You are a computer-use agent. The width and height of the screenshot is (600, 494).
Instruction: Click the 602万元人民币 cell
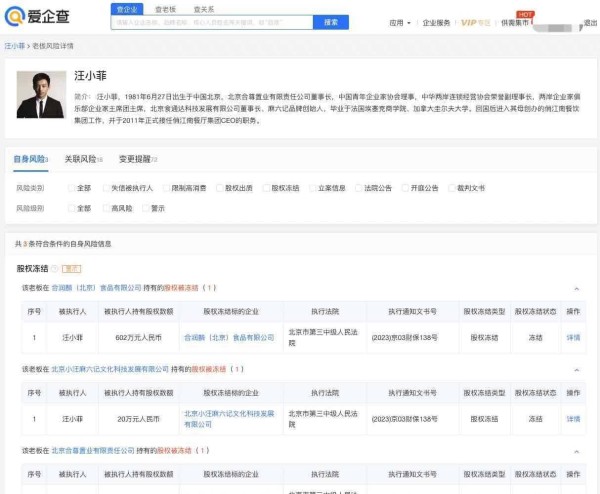tap(139, 337)
